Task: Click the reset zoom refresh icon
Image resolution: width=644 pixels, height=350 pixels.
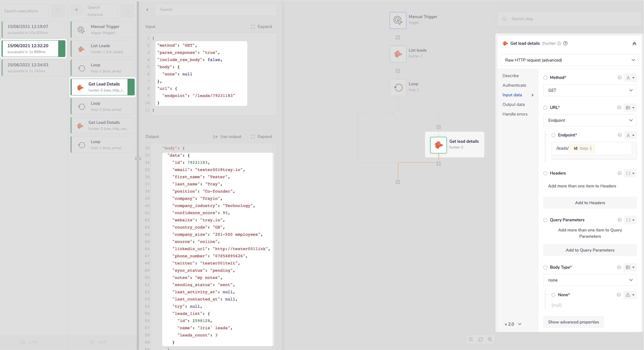Action: tap(480, 339)
